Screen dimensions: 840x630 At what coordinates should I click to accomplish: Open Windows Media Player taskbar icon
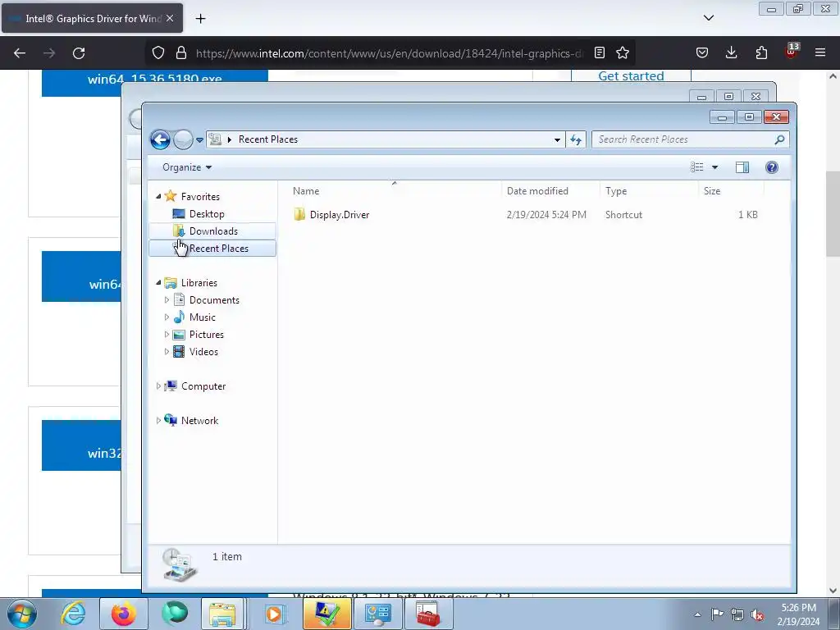[x=275, y=614]
